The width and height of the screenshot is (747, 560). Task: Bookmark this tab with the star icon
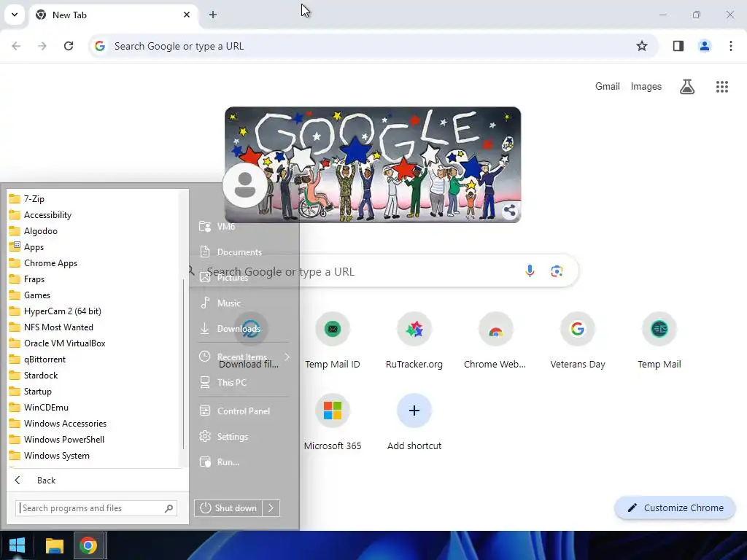point(642,46)
